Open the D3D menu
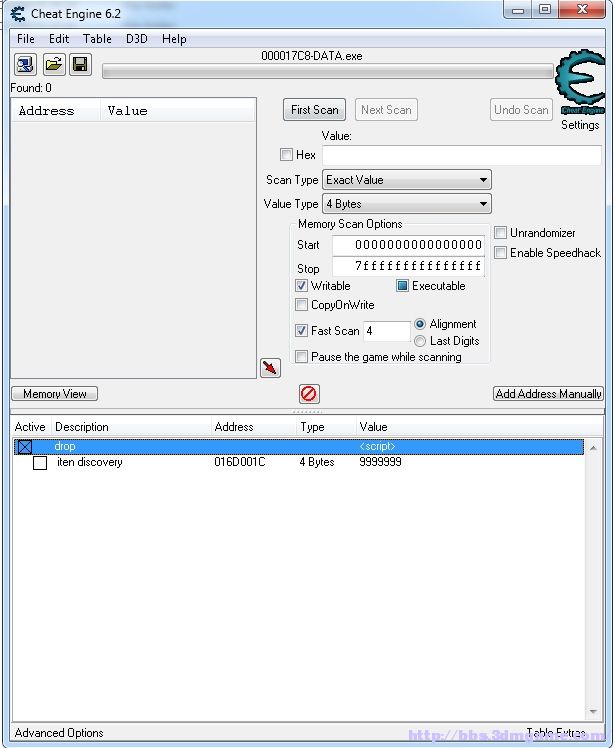 (x=137, y=39)
